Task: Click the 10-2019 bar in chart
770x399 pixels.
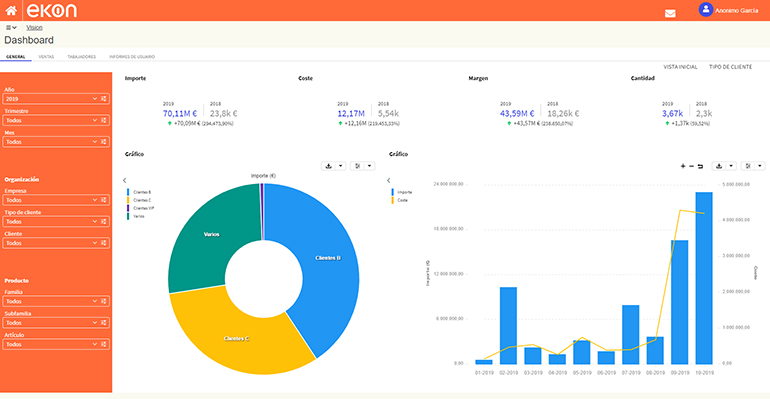Action: click(704, 278)
